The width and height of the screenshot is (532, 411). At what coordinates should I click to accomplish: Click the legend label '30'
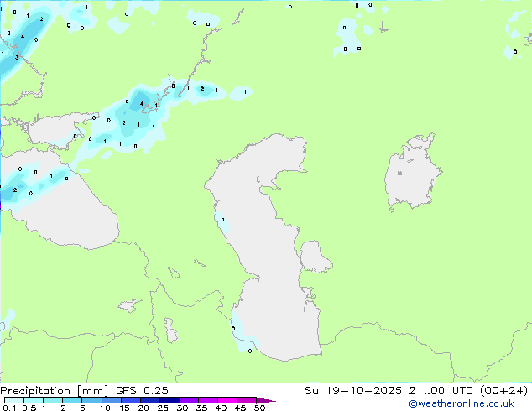182,408
